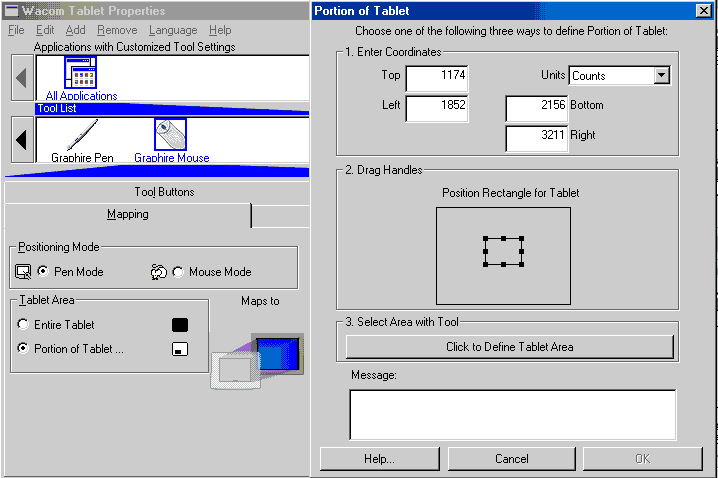Click the Entire Tablet black area icon
The image size is (718, 478).
click(x=180, y=325)
